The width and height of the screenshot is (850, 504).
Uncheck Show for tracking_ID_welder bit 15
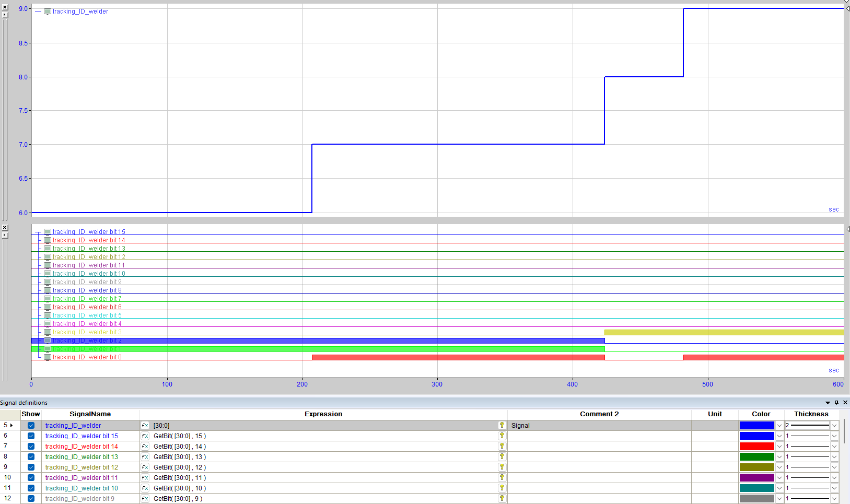[x=31, y=436]
